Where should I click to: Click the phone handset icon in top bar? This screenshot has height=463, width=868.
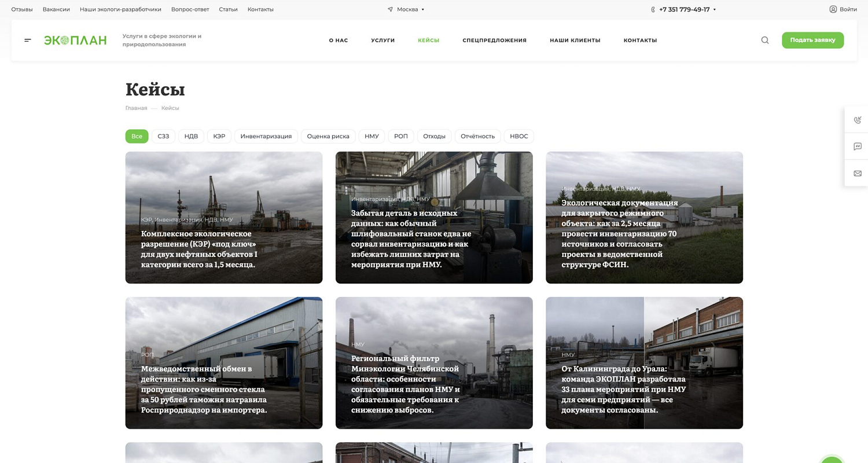click(653, 9)
